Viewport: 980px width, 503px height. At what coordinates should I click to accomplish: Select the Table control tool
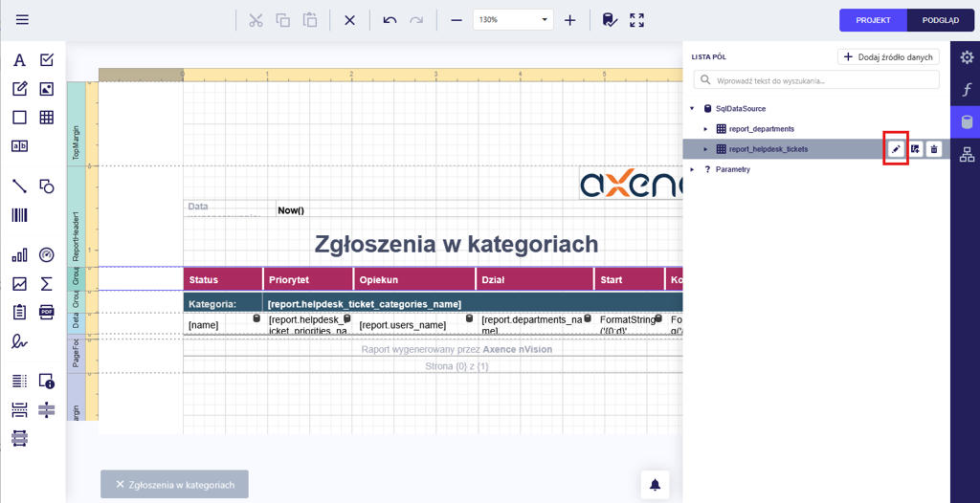point(46,118)
